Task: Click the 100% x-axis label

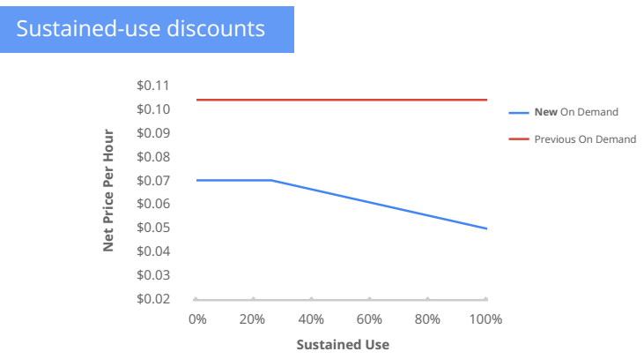Action: (x=485, y=318)
